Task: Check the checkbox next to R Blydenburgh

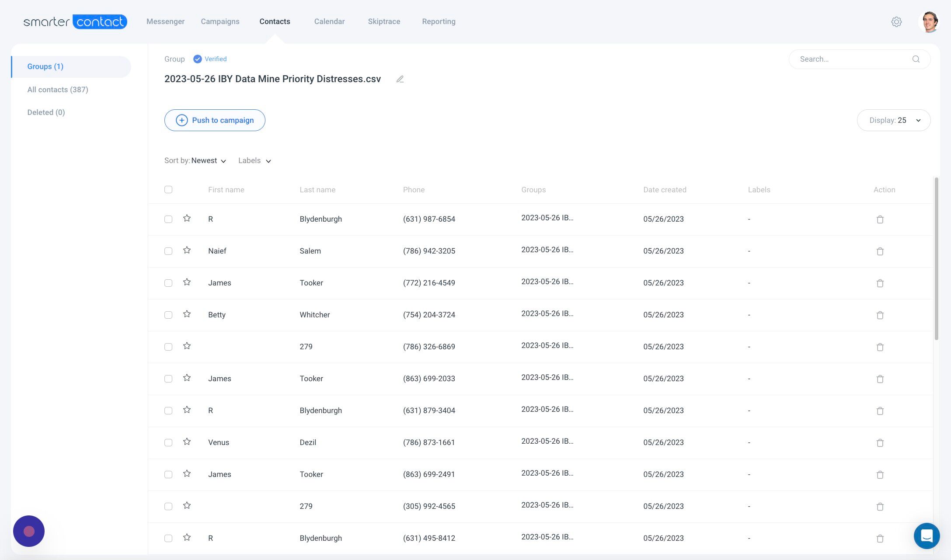Action: [x=168, y=219]
